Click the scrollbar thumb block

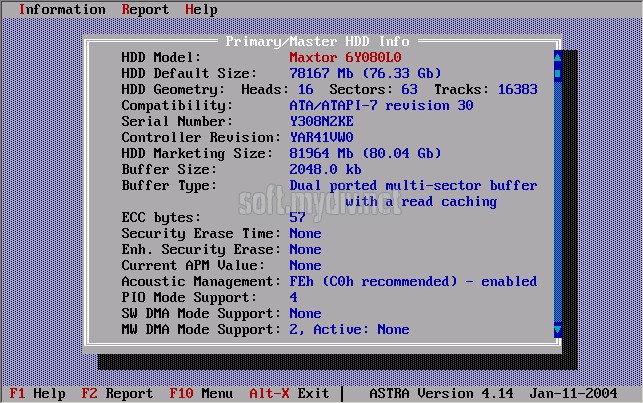click(558, 74)
